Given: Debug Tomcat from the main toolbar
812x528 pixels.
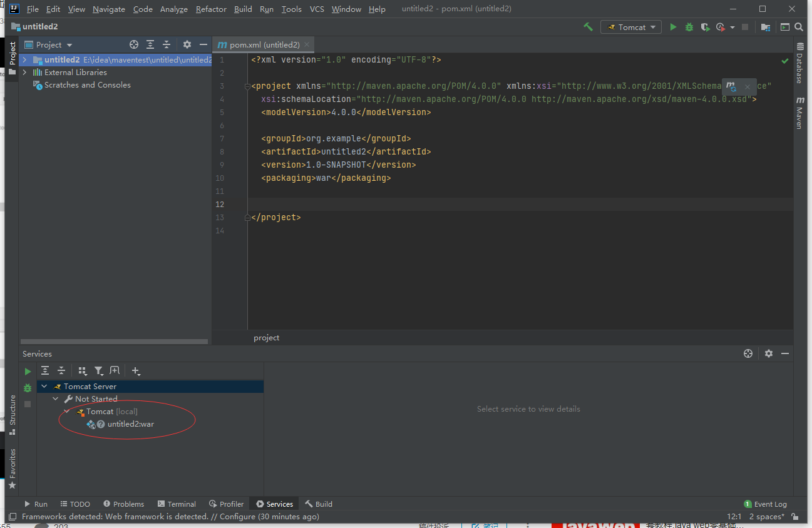Looking at the screenshot, I should pyautogui.click(x=689, y=27).
